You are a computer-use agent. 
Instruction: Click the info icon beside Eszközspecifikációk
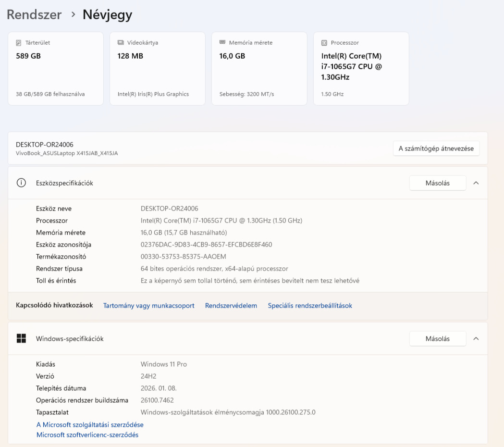(x=21, y=183)
